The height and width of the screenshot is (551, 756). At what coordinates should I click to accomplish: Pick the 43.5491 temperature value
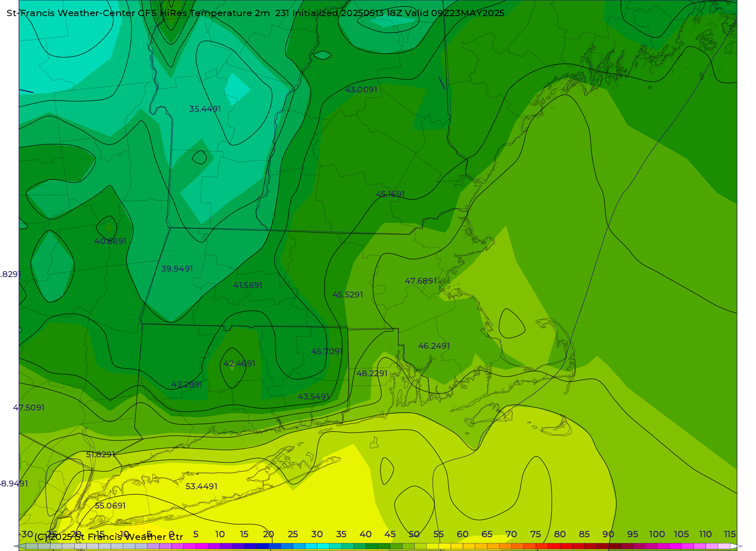click(313, 397)
